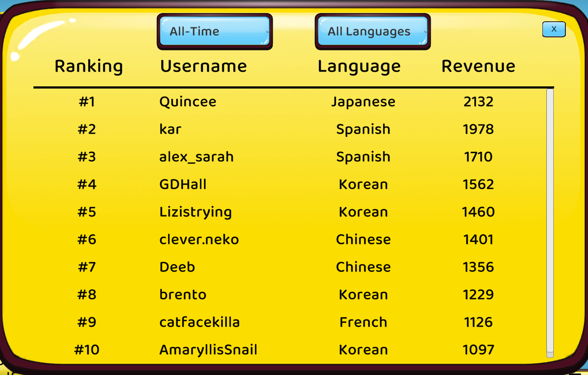Image resolution: width=588 pixels, height=375 pixels.
Task: Select the username Deeb
Action: (x=177, y=267)
